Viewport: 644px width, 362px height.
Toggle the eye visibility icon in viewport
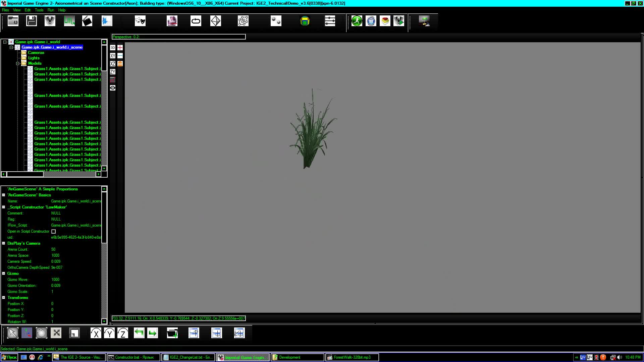pos(113,88)
